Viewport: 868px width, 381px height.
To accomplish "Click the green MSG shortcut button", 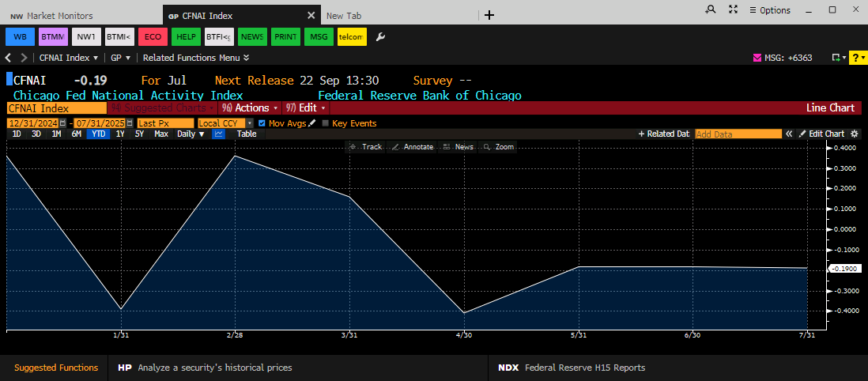I will point(319,36).
